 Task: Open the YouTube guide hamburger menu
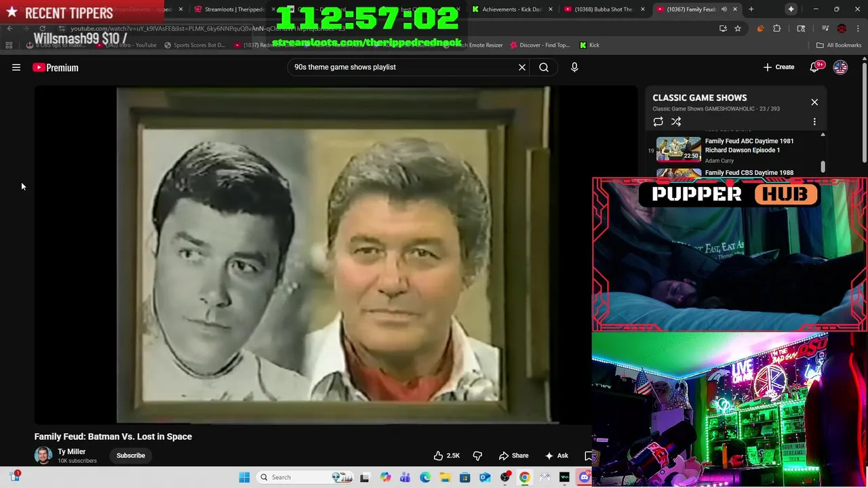click(x=16, y=67)
